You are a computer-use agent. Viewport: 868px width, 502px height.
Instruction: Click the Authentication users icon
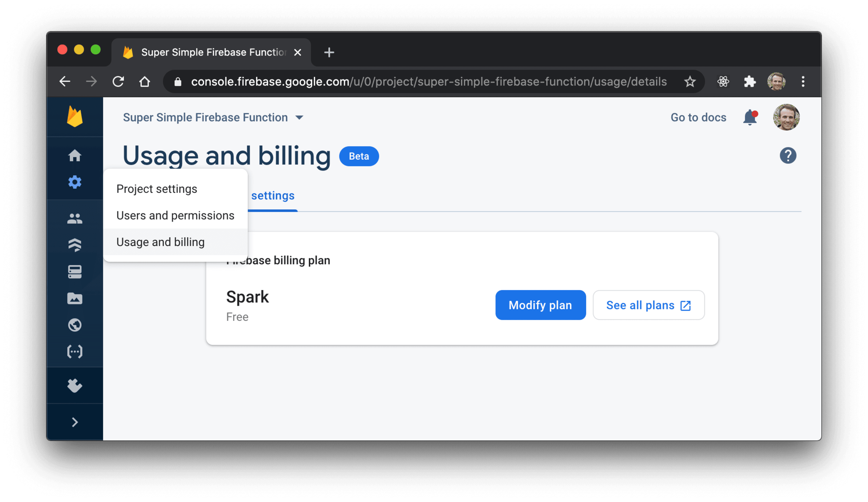(76, 217)
